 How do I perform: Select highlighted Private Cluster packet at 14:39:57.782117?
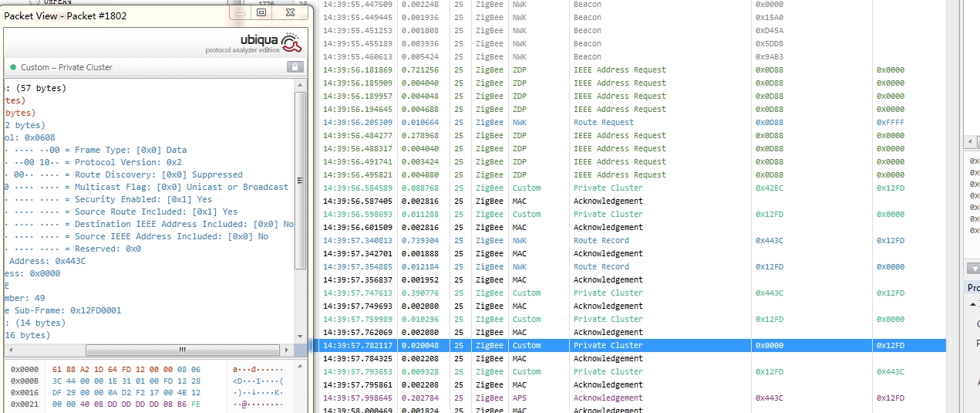click(633, 345)
